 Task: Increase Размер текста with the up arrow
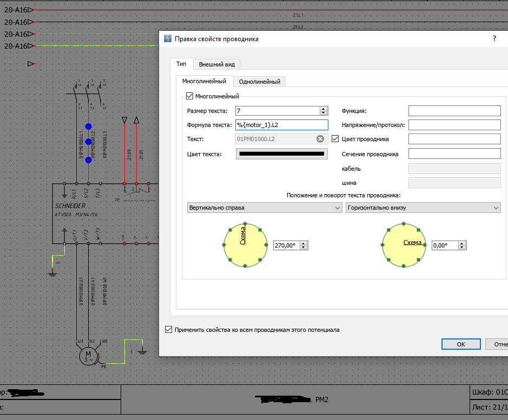[324, 109]
